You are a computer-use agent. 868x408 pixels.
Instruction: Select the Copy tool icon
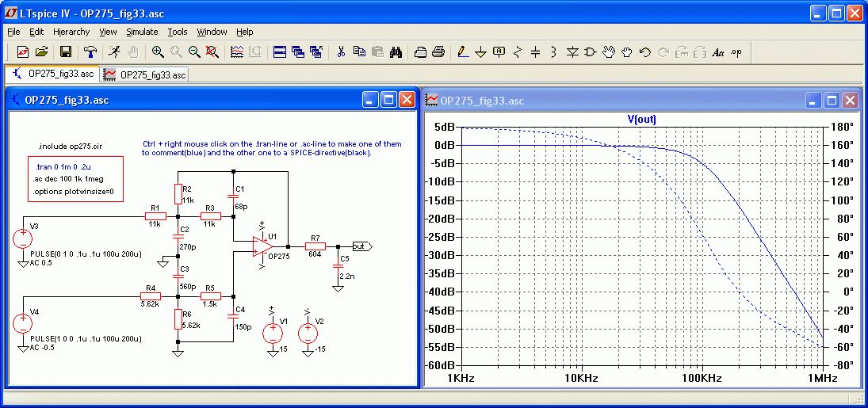coord(359,52)
